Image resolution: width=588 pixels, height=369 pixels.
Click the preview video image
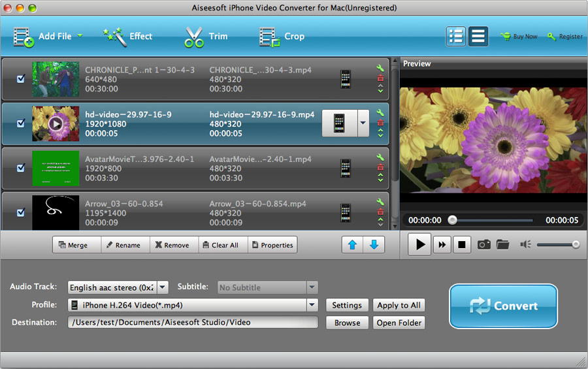click(x=493, y=140)
